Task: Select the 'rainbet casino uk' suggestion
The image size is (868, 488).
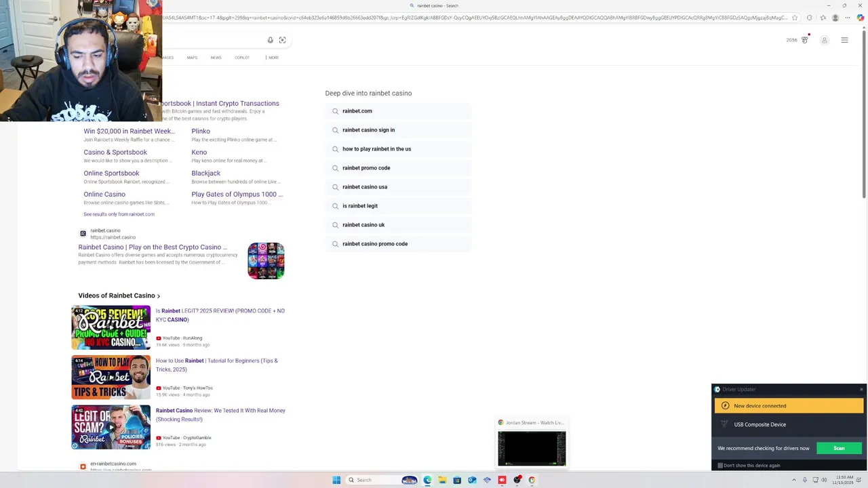Action: (x=398, y=225)
